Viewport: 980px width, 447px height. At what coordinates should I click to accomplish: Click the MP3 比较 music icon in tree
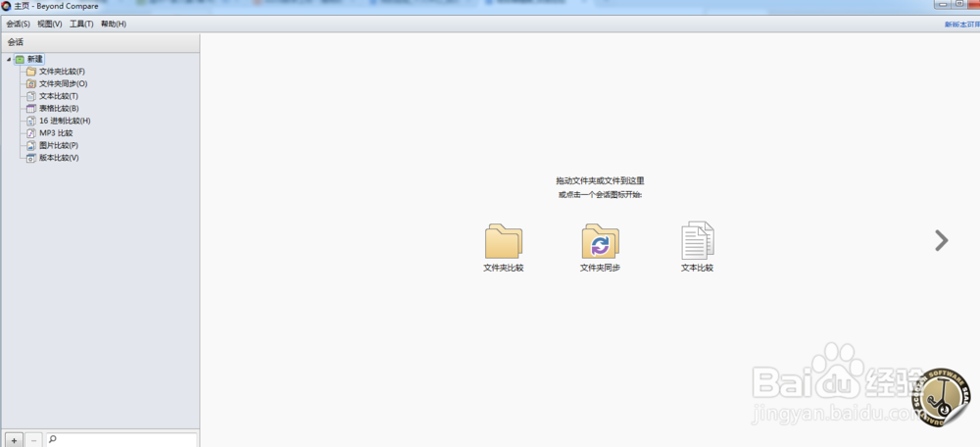tap(31, 133)
